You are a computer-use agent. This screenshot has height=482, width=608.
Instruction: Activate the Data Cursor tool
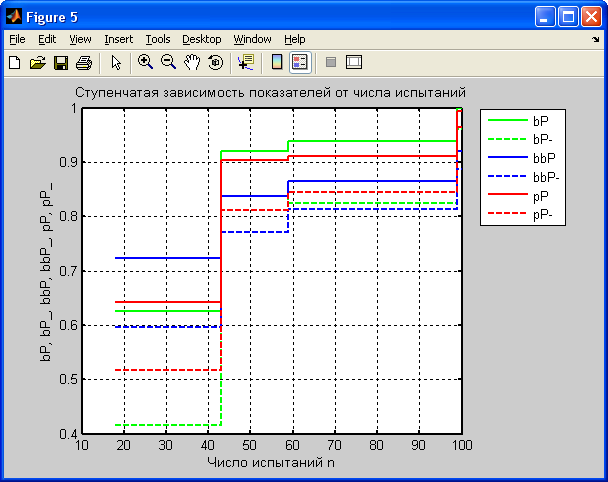pyautogui.click(x=246, y=62)
